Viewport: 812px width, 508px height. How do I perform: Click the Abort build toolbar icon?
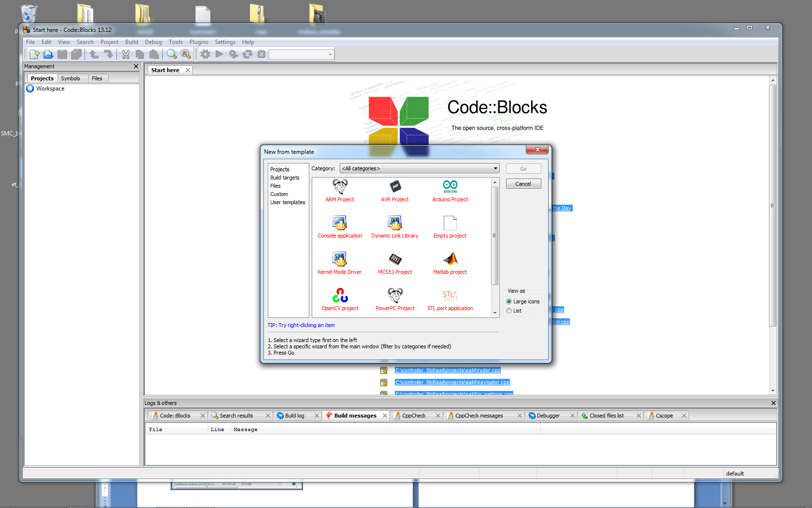point(261,54)
